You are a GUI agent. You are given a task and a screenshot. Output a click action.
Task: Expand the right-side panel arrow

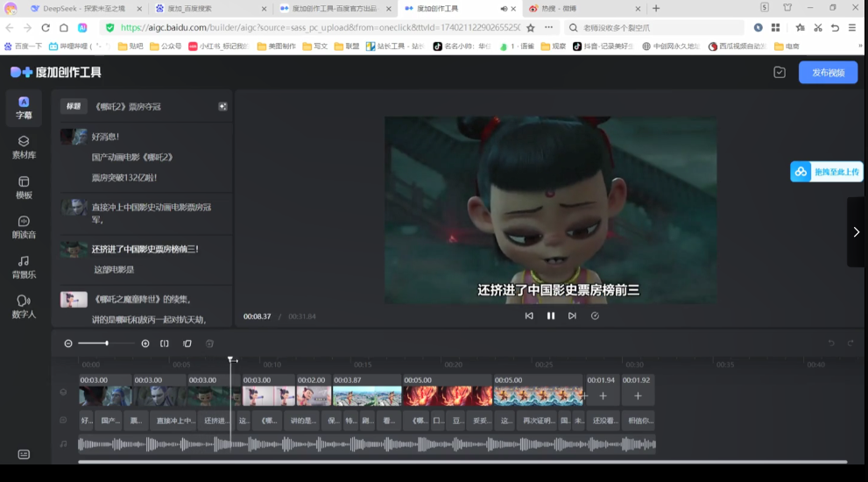[857, 232]
